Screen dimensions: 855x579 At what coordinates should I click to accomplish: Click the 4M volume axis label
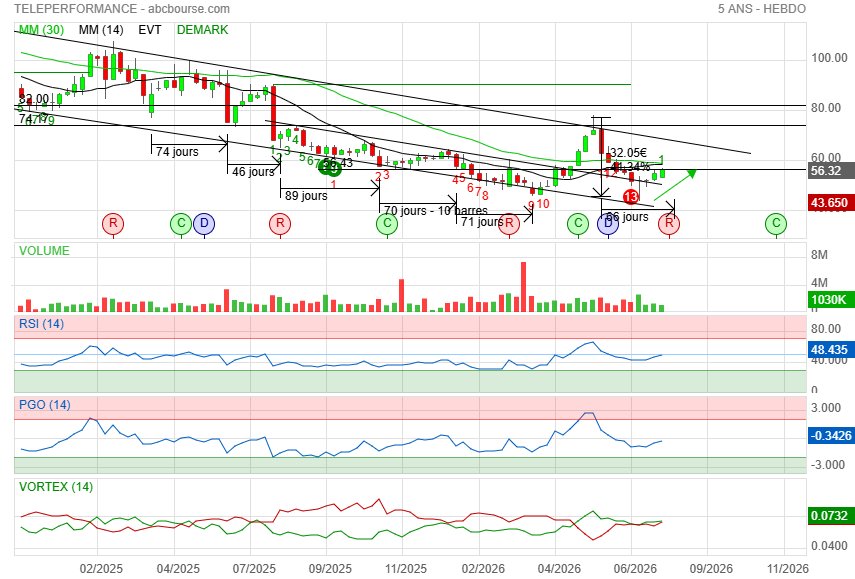point(819,282)
